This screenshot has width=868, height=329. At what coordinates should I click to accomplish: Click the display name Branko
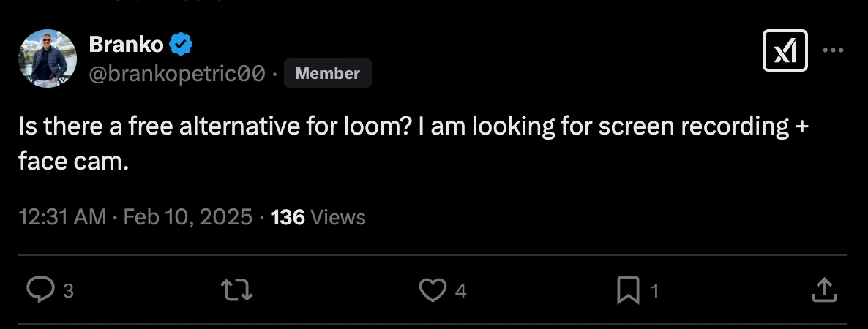126,45
